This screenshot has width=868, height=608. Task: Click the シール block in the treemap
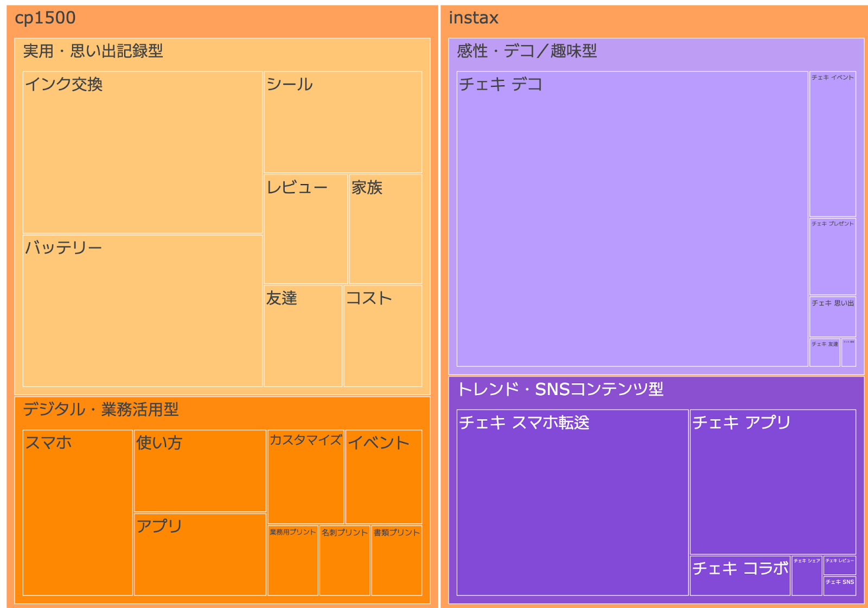[x=342, y=122]
